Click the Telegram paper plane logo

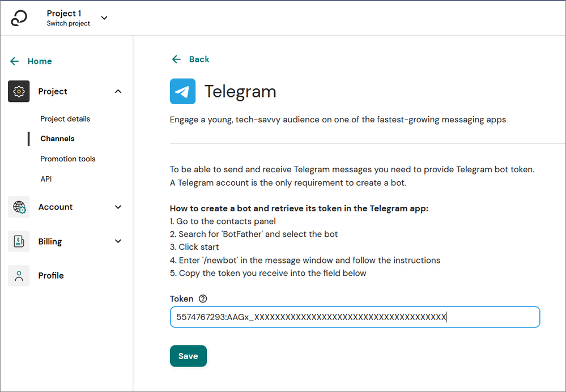(182, 91)
